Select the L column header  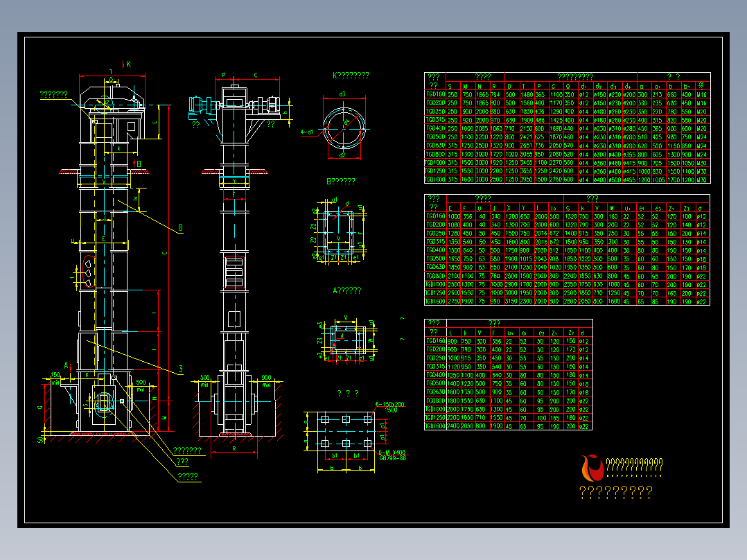[450, 333]
